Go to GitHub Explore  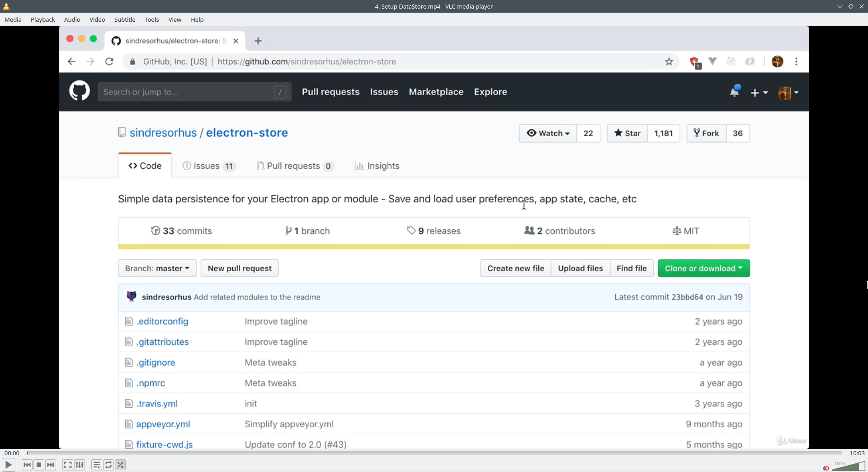(491, 92)
